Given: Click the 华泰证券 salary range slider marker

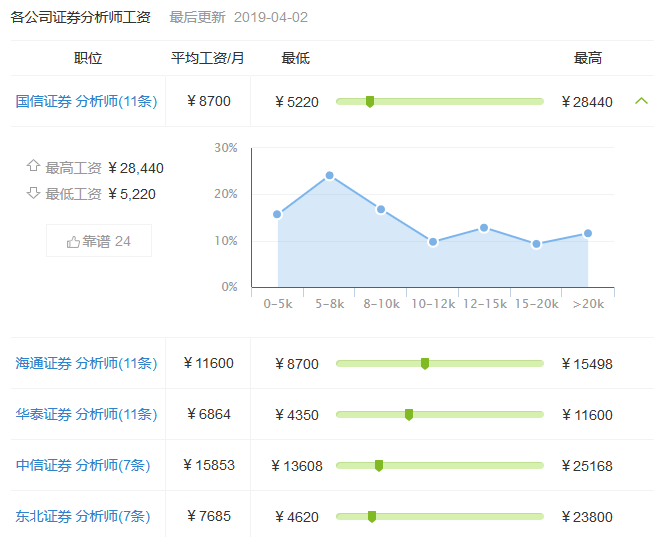Looking at the screenshot, I should [x=409, y=414].
